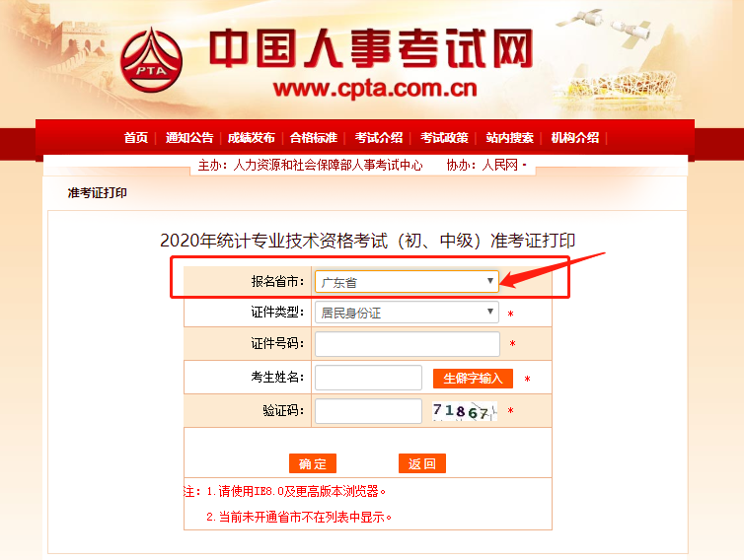This screenshot has width=744, height=560.
Task: Expand the 证件类型 ID type dropdown
Action: tap(407, 312)
